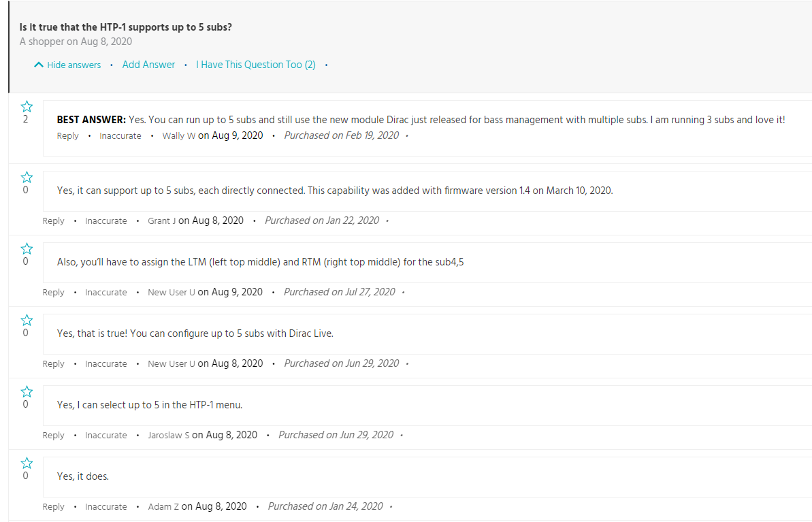Flag Dirac Live answer as Inaccurate
The image size is (812, 522).
pos(106,363)
